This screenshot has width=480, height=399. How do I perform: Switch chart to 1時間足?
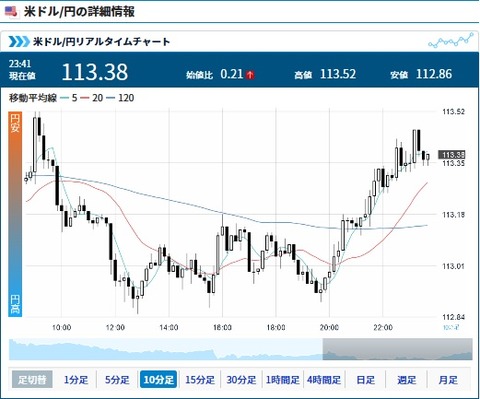pyautogui.click(x=283, y=379)
